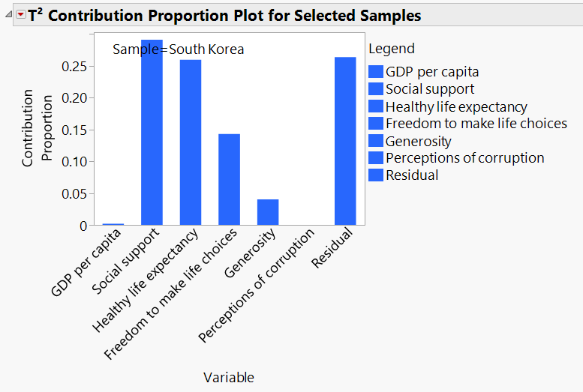Viewport: 583px width, 392px height.
Task: Select the Generosity bar in the chart
Action: [268, 212]
